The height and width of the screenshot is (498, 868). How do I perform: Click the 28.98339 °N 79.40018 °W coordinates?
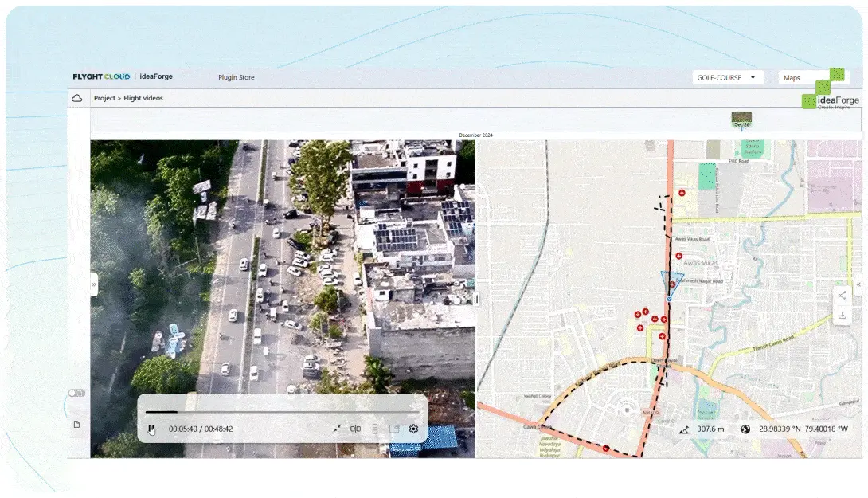[803, 429]
